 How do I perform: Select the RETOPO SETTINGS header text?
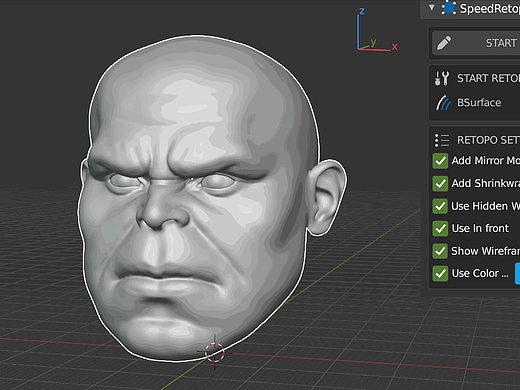coord(488,140)
